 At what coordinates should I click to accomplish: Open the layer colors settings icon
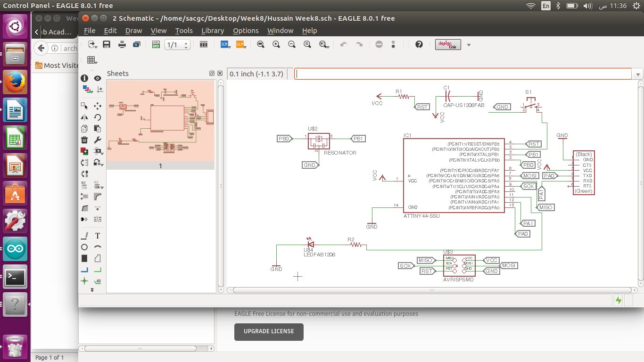pos(86,89)
